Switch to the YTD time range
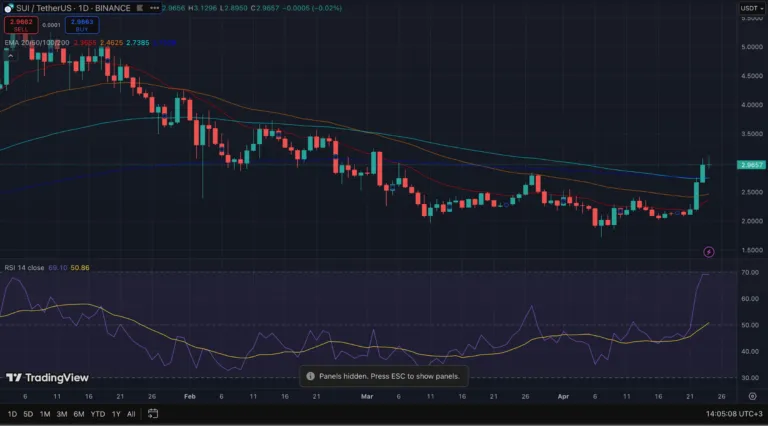This screenshot has height=426, width=768. point(97,414)
